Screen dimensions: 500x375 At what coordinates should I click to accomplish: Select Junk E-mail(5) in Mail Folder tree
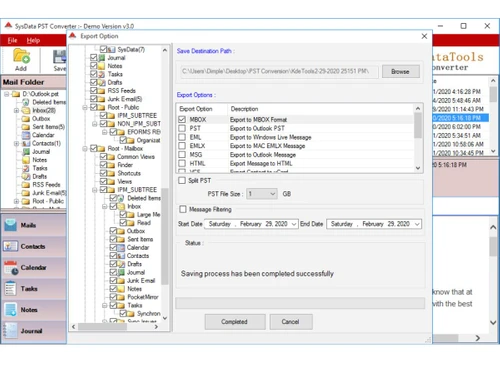pyautogui.click(x=49, y=193)
